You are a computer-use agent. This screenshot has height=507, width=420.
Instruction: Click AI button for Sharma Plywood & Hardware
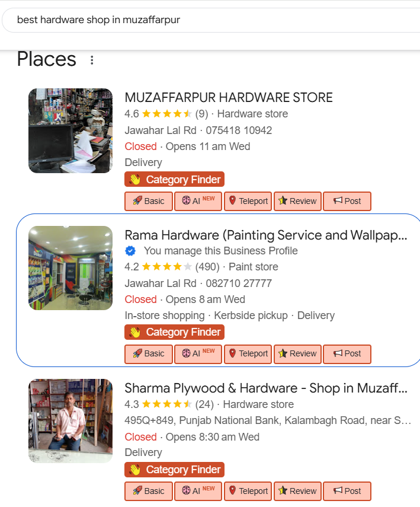[x=198, y=491]
